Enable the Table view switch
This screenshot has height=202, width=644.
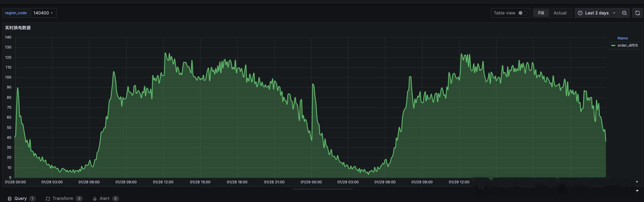click(522, 13)
